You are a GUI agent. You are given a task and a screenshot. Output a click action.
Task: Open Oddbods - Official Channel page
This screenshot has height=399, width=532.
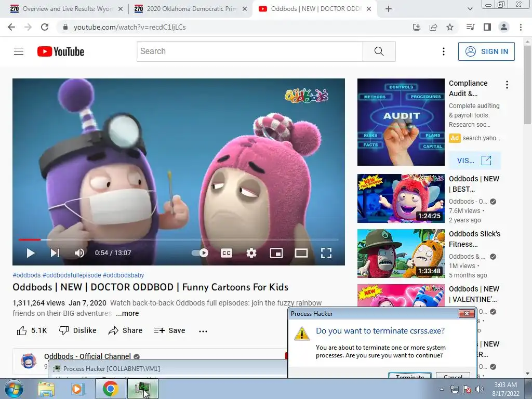(x=87, y=356)
